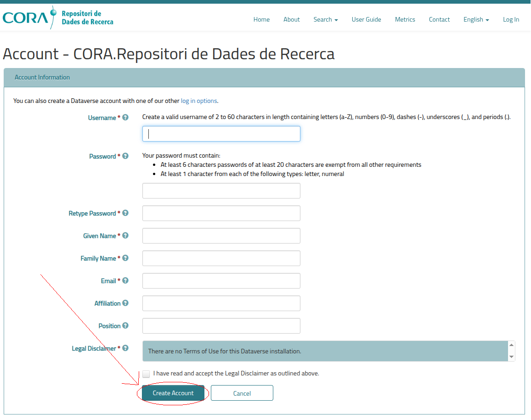
Task: Expand the Search dropdown menu
Action: [x=325, y=19]
